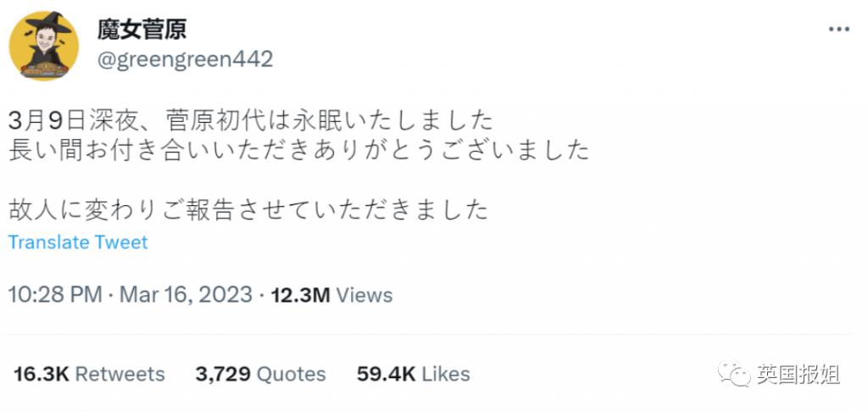Image resolution: width=868 pixels, height=412 pixels.
Task: Click the Translate Tweet link
Action: 78,242
